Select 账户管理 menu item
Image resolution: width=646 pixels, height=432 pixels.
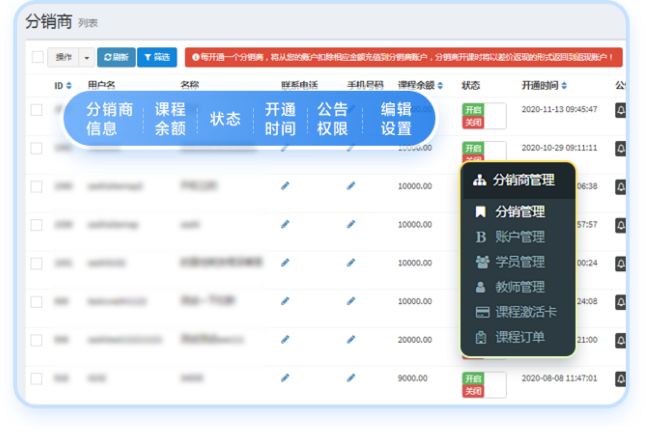pyautogui.click(x=518, y=237)
